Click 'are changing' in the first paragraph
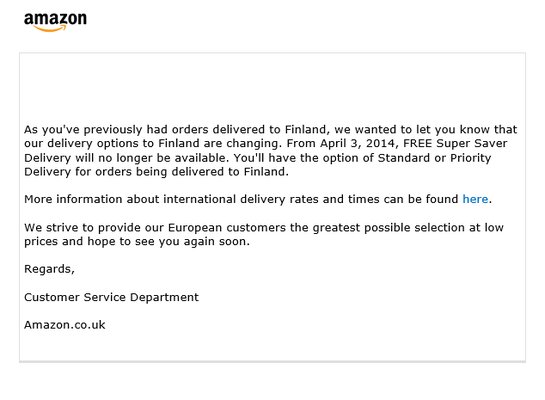The height and width of the screenshot is (400, 545). click(x=243, y=144)
